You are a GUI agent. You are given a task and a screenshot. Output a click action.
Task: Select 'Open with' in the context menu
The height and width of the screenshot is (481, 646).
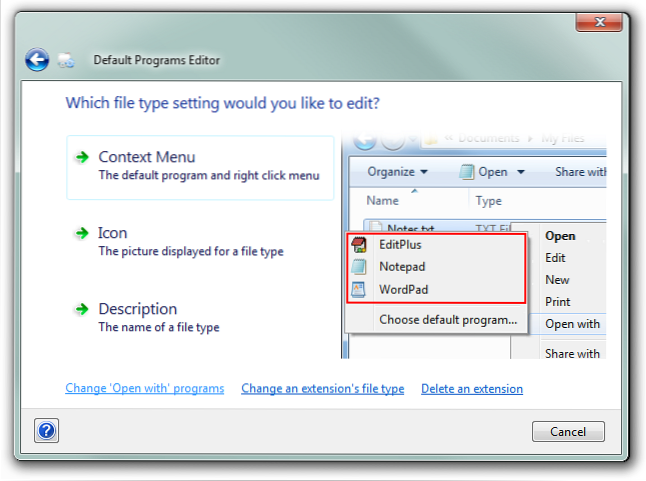[572, 324]
